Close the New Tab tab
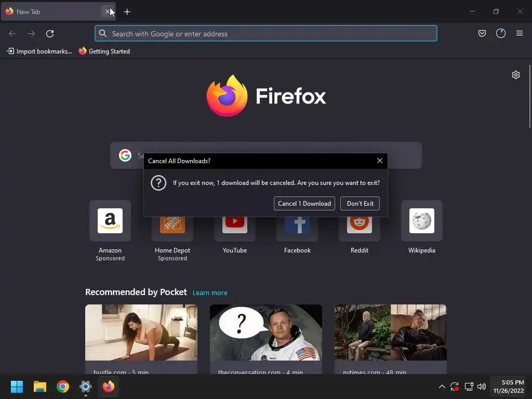This screenshot has height=399, width=532. click(108, 12)
